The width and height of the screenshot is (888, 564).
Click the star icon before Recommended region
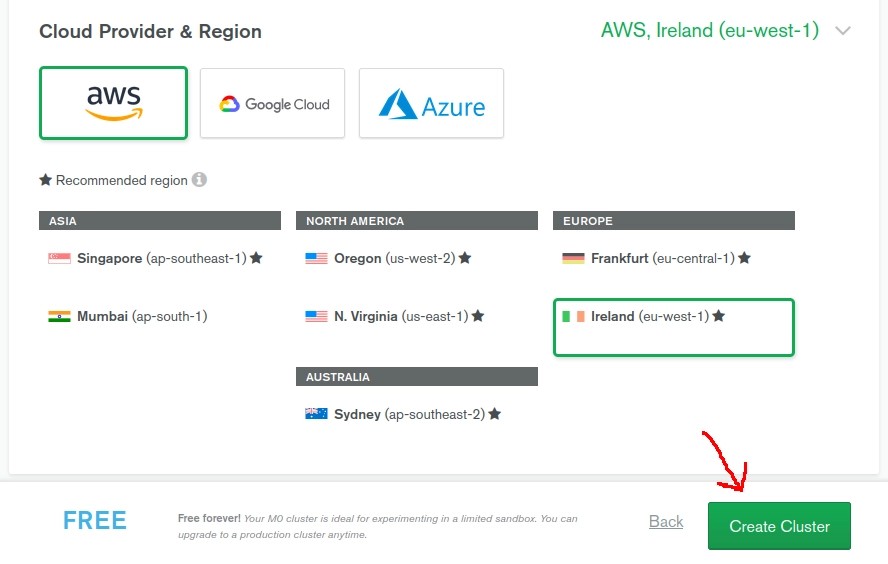pyautogui.click(x=45, y=180)
